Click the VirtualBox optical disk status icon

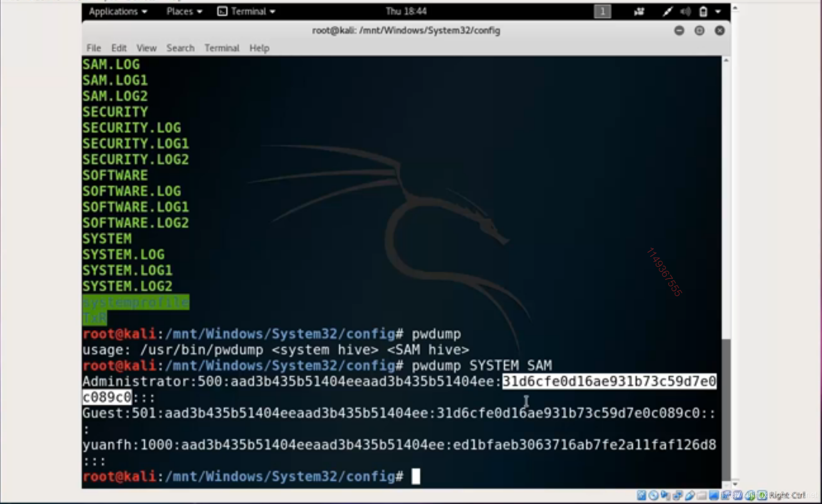pyautogui.click(x=653, y=495)
